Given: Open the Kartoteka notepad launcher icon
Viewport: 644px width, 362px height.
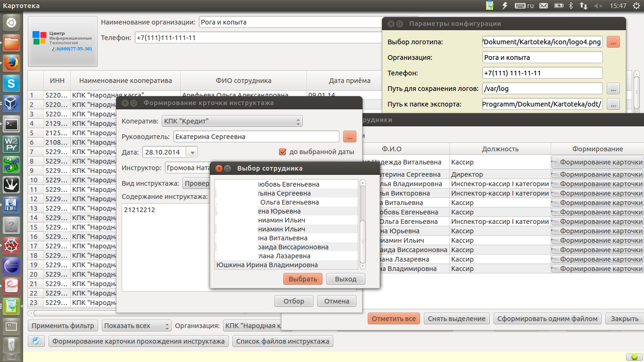Looking at the screenshot, I should pyautogui.click(x=11, y=306).
